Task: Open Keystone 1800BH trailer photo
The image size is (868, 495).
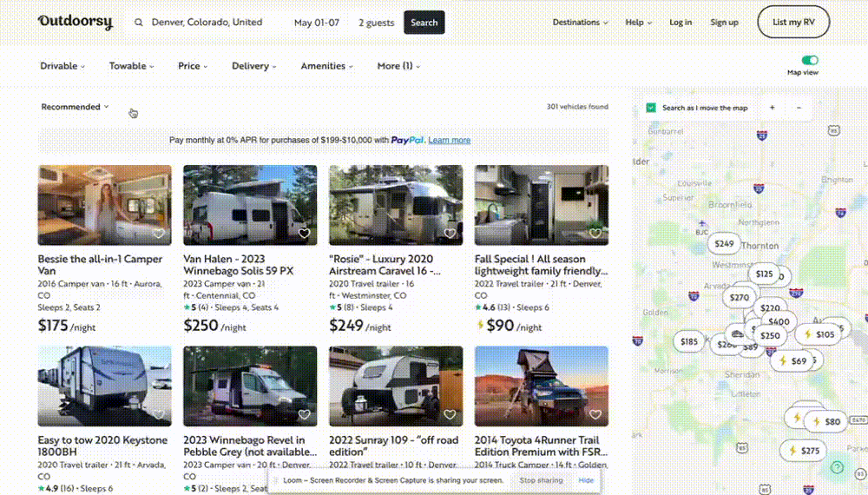Action: [105, 386]
